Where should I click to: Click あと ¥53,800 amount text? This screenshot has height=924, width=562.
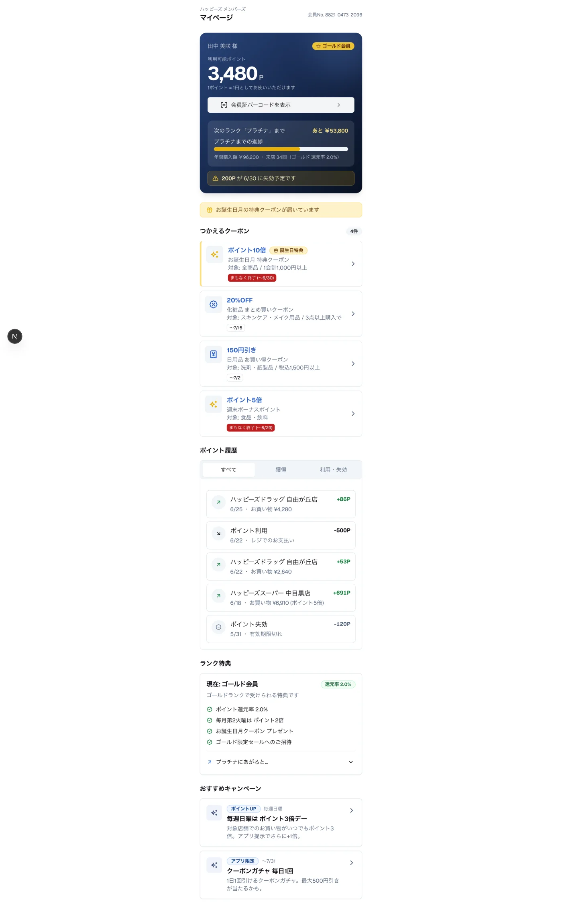(330, 131)
